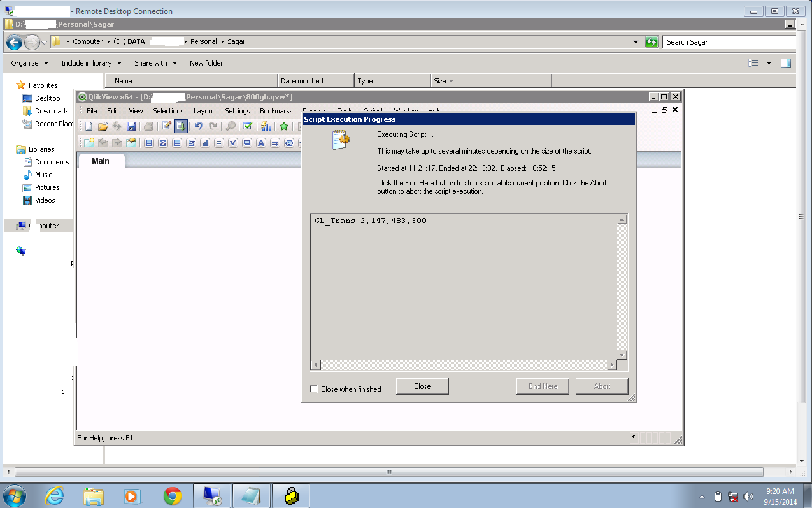This screenshot has height=508, width=812.
Task: Click the Redo arrow icon
Action: point(213,126)
